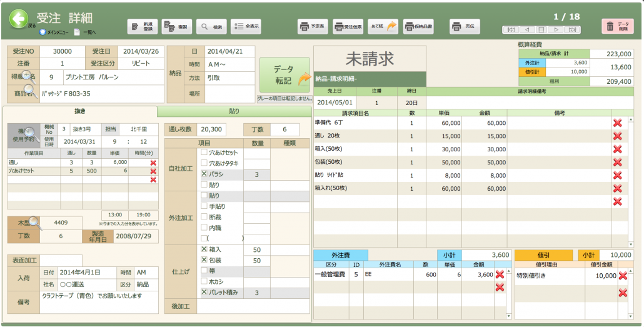Click the 備考 note field
Image resolution: width=644 pixels, height=327 pixels.
100,303
